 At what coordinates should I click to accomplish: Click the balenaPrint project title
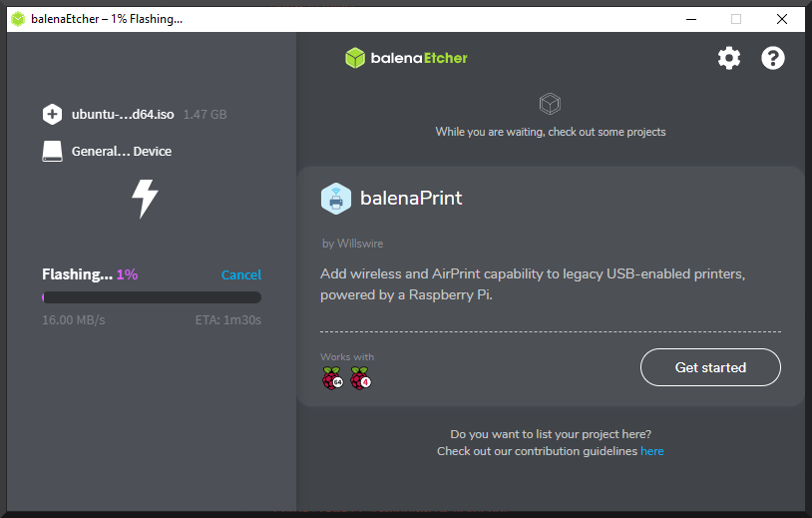(411, 199)
